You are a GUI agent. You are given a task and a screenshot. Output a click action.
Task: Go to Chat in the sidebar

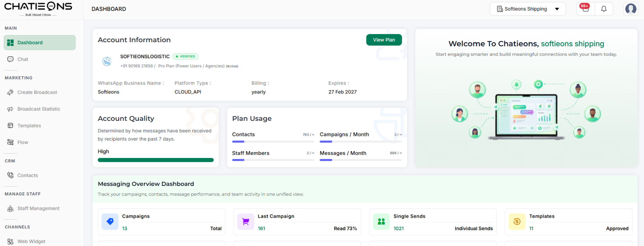[x=23, y=59]
